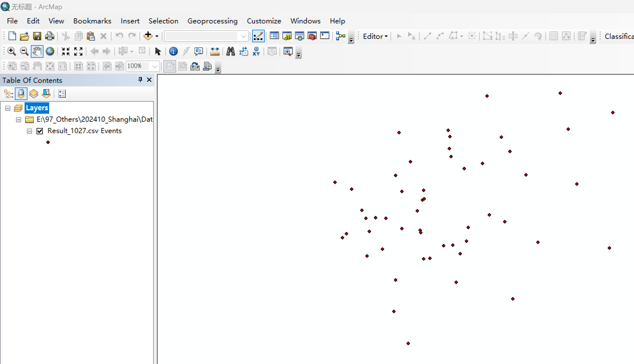Image resolution: width=634 pixels, height=364 pixels.
Task: Open the Editor Toolbar icon
Action: (x=258, y=36)
